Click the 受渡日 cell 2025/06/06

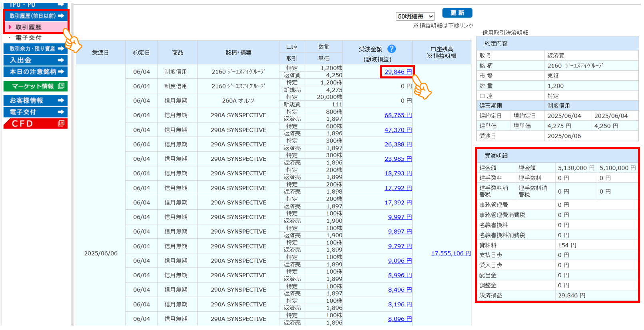tap(101, 253)
